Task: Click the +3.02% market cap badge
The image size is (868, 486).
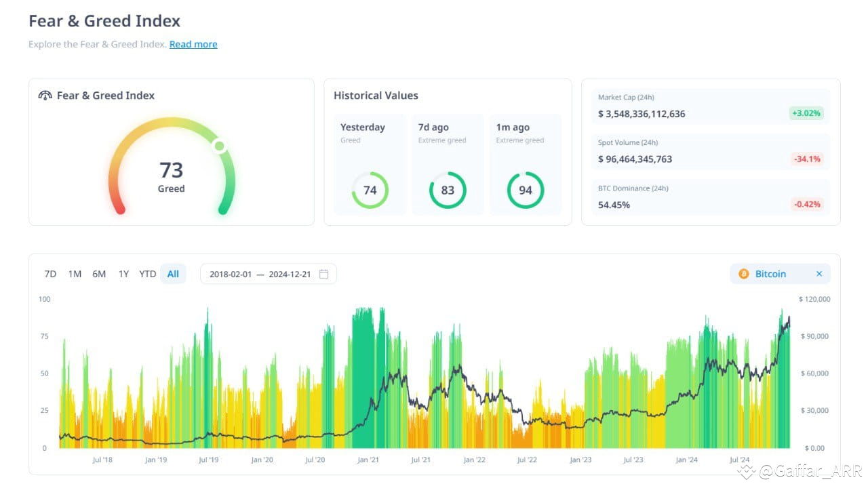Action: [x=806, y=113]
